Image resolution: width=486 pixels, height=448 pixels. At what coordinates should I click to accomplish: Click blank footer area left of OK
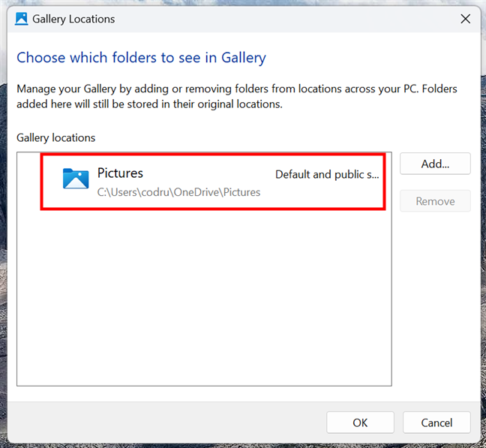[165, 422]
